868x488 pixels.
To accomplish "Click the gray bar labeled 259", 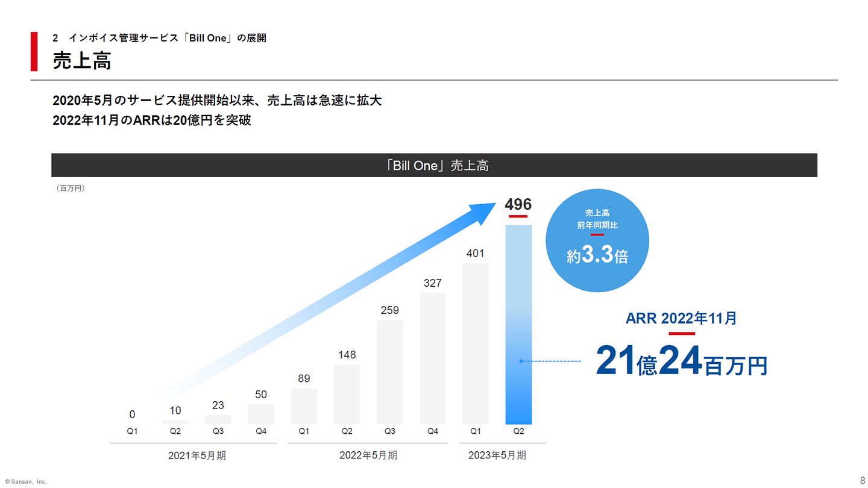I will pyautogui.click(x=390, y=372).
